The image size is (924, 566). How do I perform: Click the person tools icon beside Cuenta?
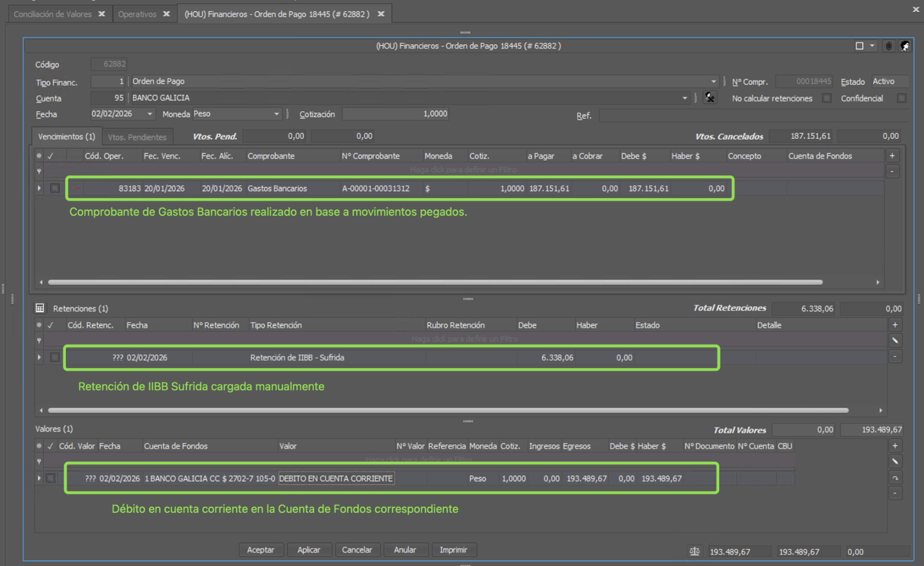(709, 98)
